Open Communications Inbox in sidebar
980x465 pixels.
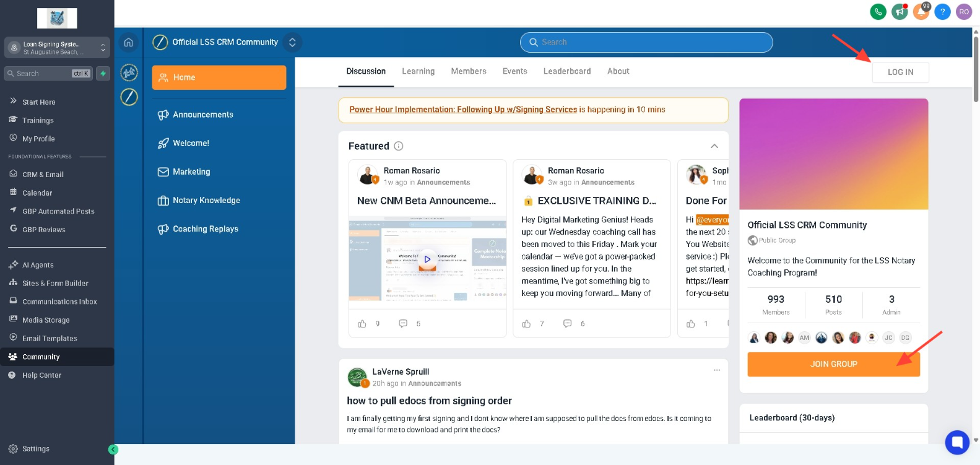(x=59, y=302)
